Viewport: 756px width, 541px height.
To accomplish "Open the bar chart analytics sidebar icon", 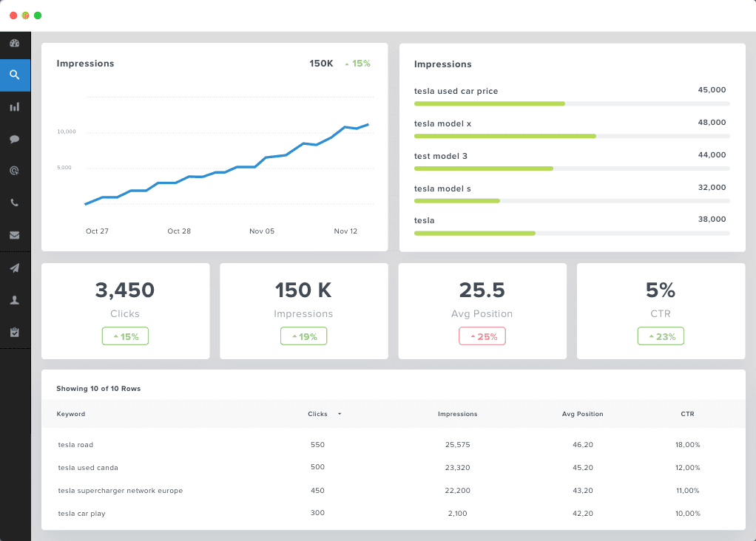I will coord(15,107).
